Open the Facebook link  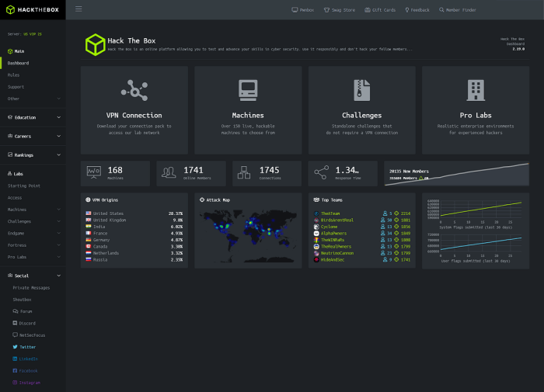pos(26,370)
